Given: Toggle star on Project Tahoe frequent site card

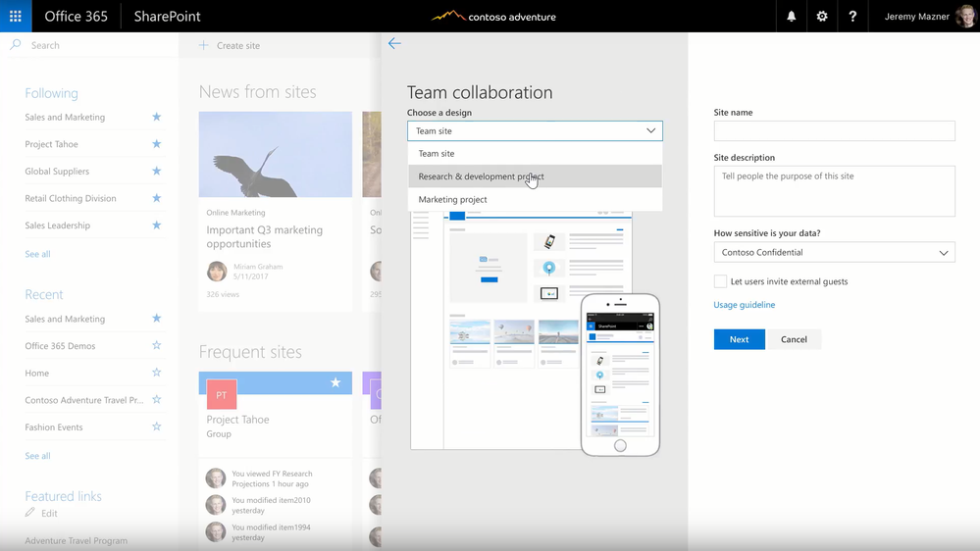Looking at the screenshot, I should (335, 382).
